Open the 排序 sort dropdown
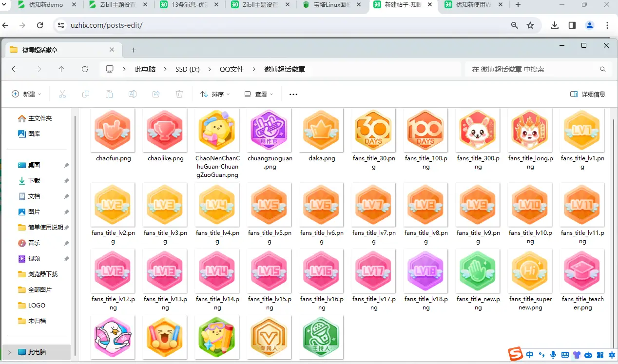This screenshot has width=618, height=364. coord(215,94)
